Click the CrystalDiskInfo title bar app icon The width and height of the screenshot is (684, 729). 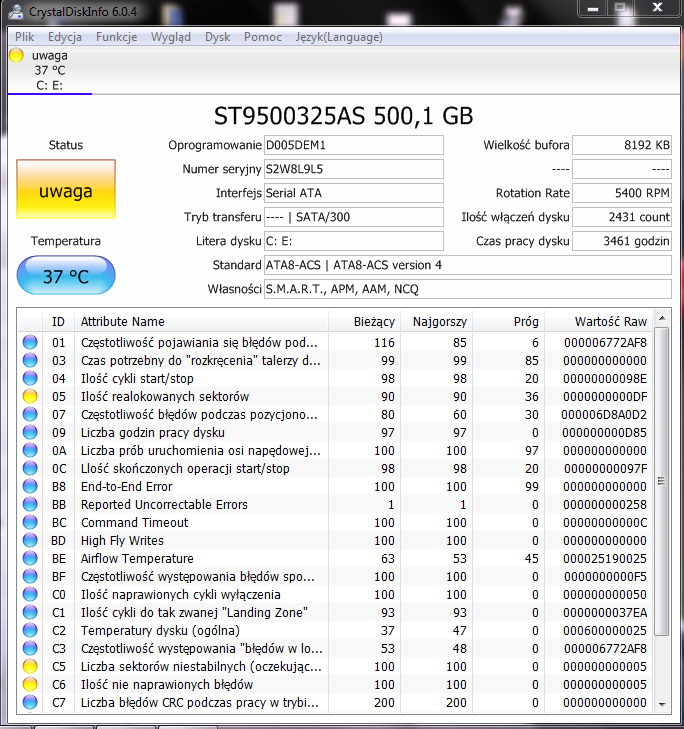[16, 12]
